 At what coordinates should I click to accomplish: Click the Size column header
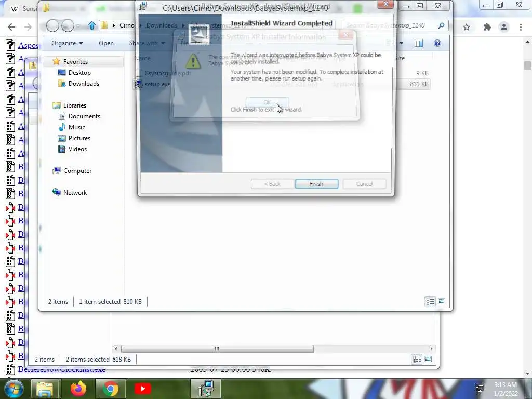(400, 58)
